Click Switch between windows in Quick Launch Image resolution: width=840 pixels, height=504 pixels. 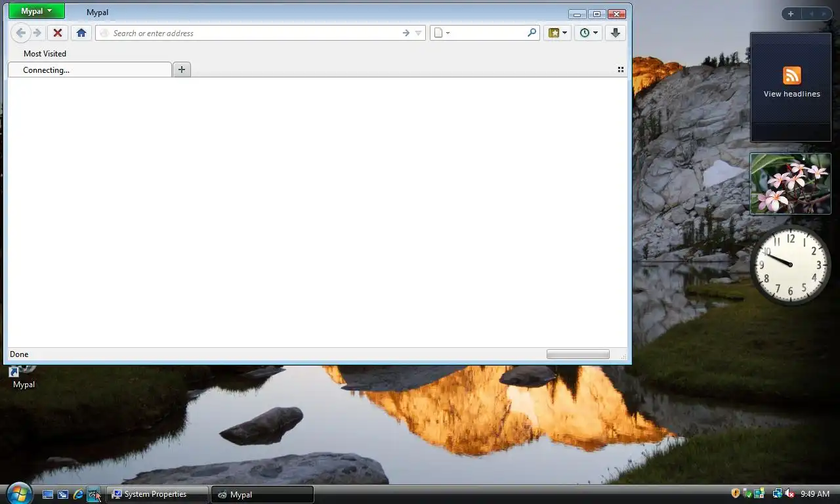(63, 494)
